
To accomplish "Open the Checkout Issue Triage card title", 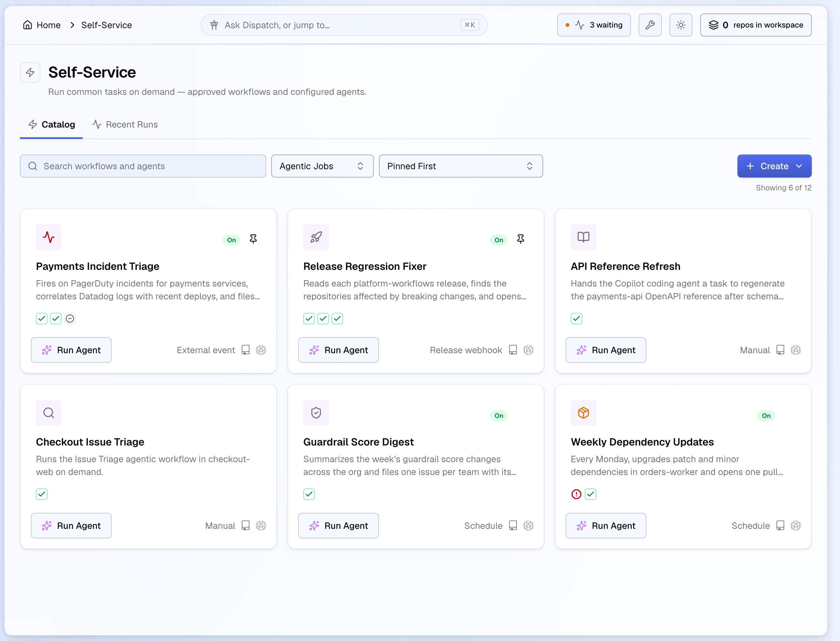I will pos(90,442).
